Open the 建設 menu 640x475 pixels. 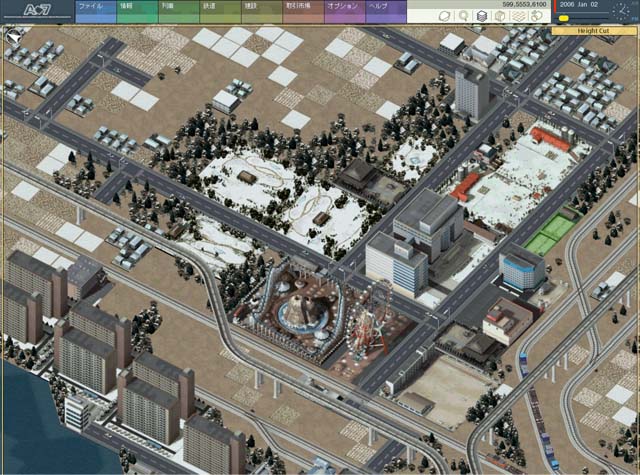[x=262, y=11]
